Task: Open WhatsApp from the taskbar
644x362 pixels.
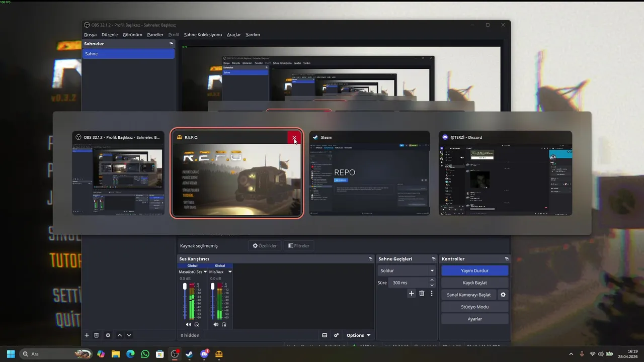Action: [x=145, y=354]
